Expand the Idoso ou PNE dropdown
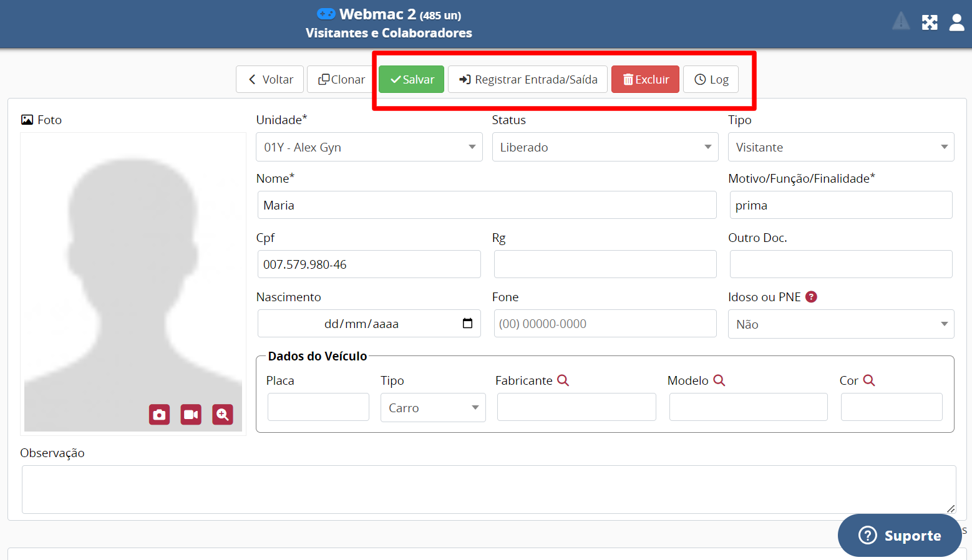 (x=840, y=324)
